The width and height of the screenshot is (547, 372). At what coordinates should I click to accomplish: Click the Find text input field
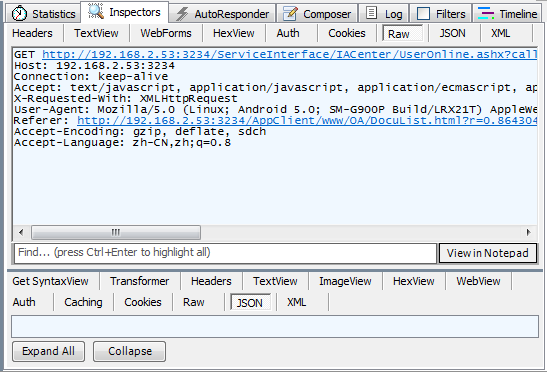coord(225,253)
